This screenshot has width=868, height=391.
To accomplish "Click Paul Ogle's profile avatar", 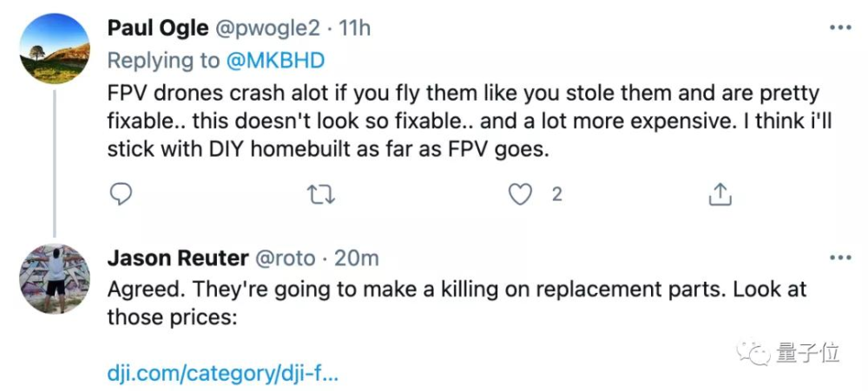I will click(54, 49).
